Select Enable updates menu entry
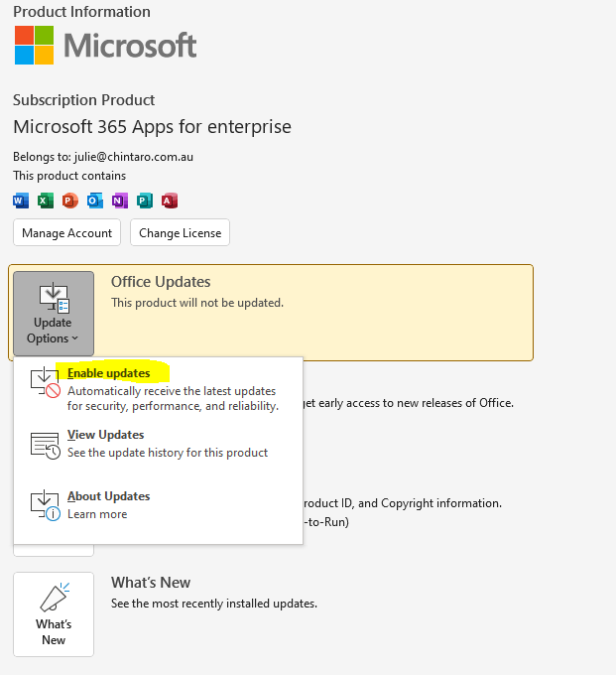Screen dimensions: 616x675 click(159, 389)
